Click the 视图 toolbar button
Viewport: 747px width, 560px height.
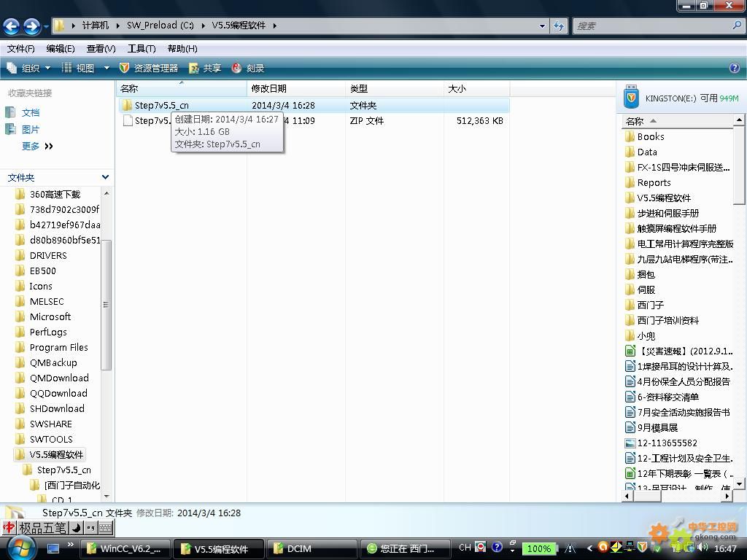(79, 69)
